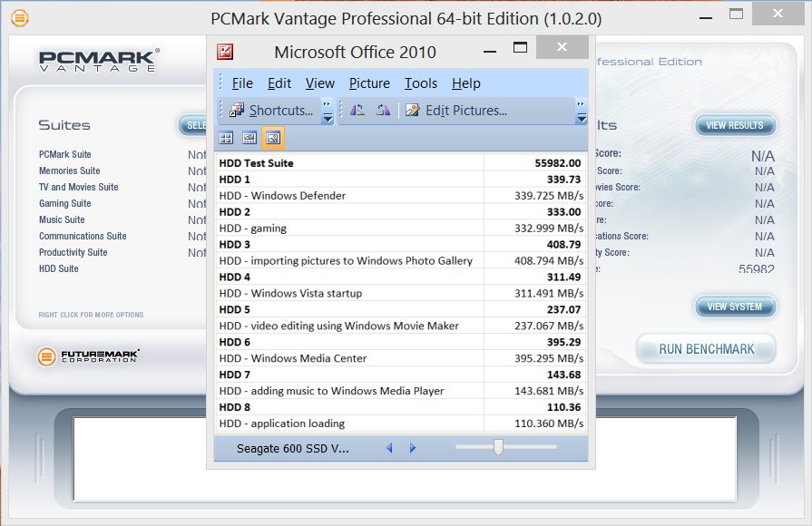Open the Picture menu
This screenshot has height=526, width=812.
tap(369, 83)
